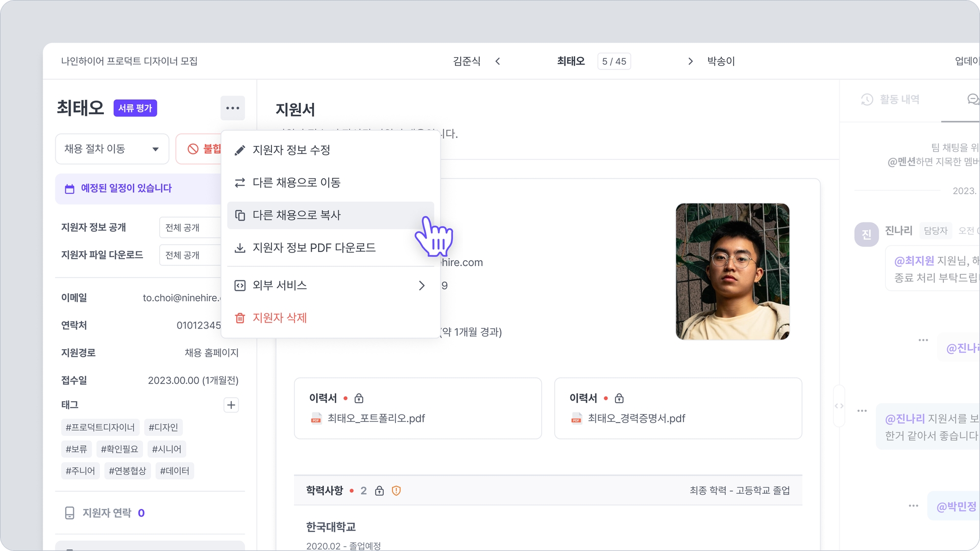The image size is (980, 551).
Task: Click the code icon next to 외부 서비스
Action: [240, 286]
